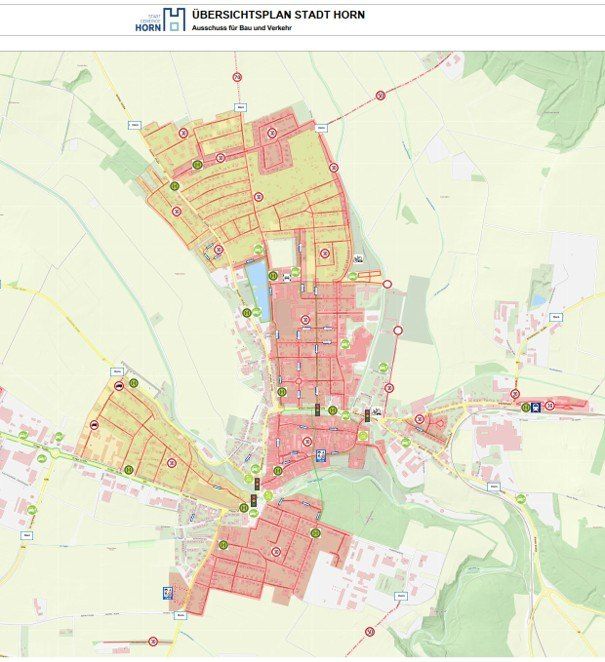Viewport: 605px width, 662px height.
Task: Click the 30 zone sign inside the old town centre
Action: coord(307,442)
